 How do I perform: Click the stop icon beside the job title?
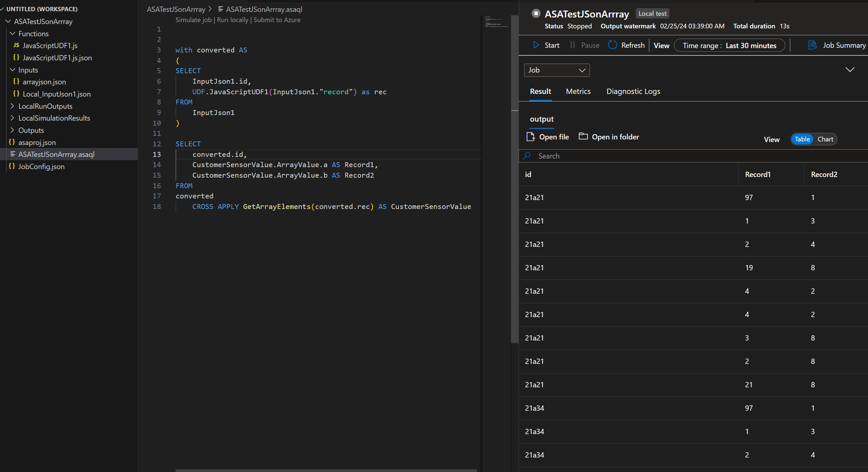(536, 14)
